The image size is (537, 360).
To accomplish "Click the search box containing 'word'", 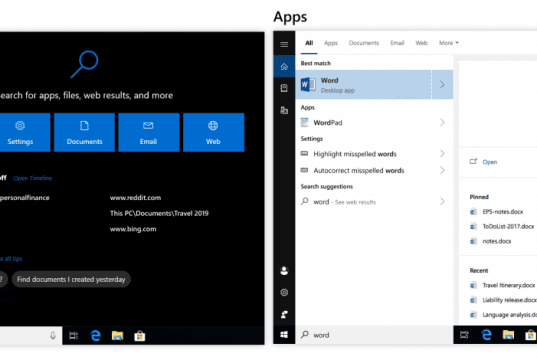I will pos(374,335).
